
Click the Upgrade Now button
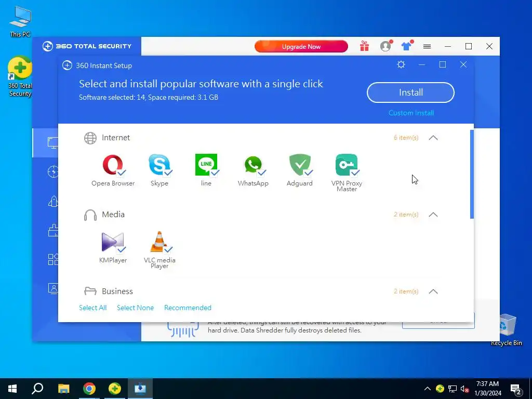(301, 46)
